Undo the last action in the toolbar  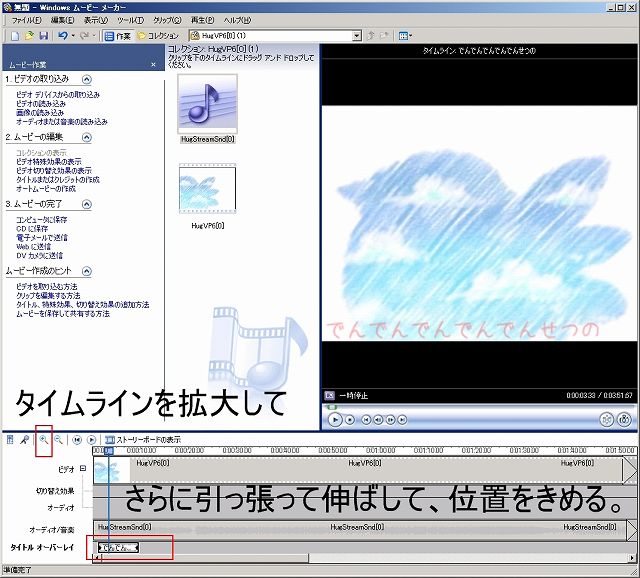(x=62, y=36)
